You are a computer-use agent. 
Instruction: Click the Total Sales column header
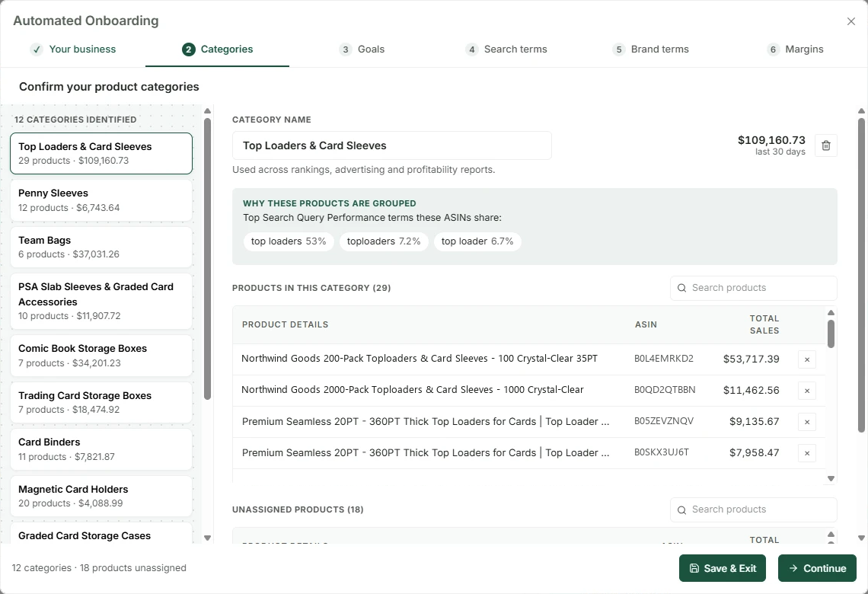point(764,324)
